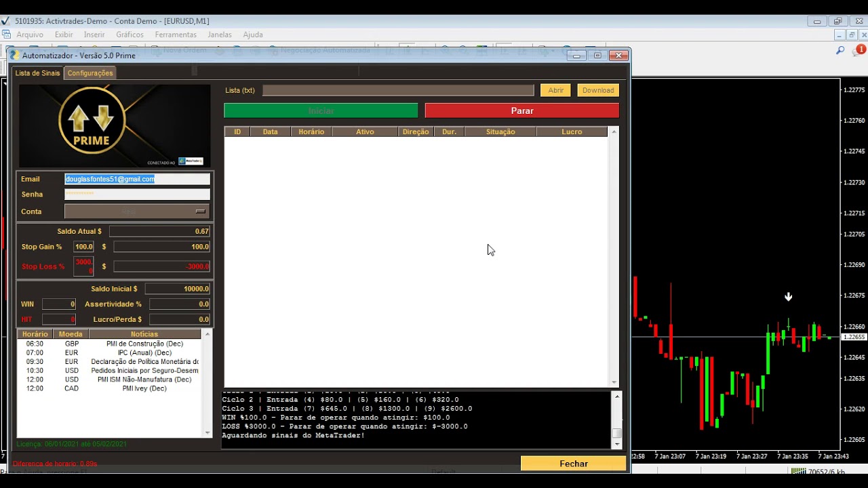
Task: Click the news list scroll up arrow
Action: point(208,334)
